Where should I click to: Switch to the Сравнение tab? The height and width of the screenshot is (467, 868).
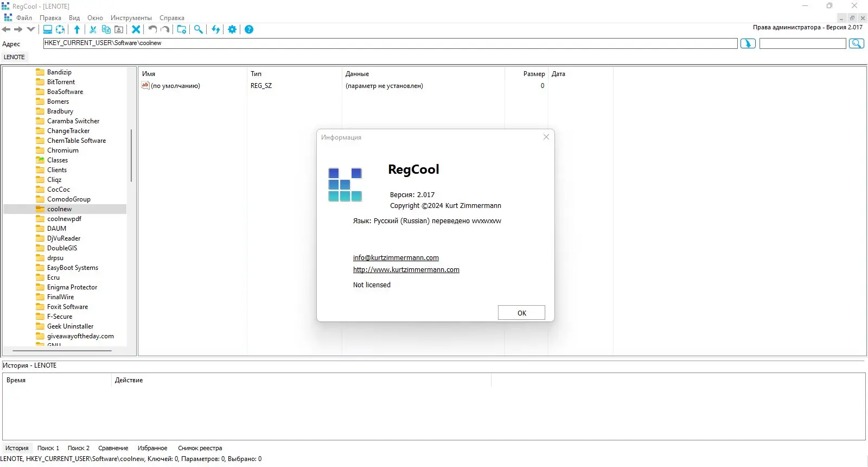coord(113,448)
